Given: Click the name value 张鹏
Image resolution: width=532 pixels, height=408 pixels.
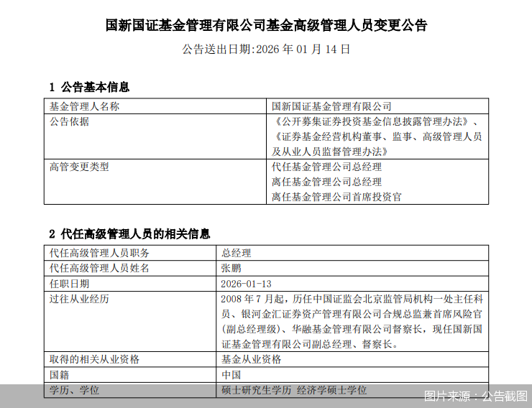Looking at the screenshot, I should coord(231,268).
